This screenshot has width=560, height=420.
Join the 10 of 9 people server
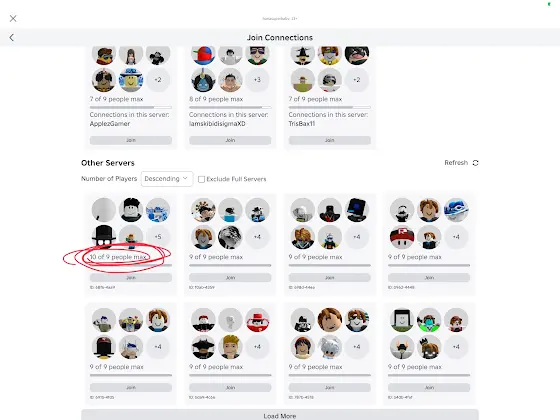(131, 278)
